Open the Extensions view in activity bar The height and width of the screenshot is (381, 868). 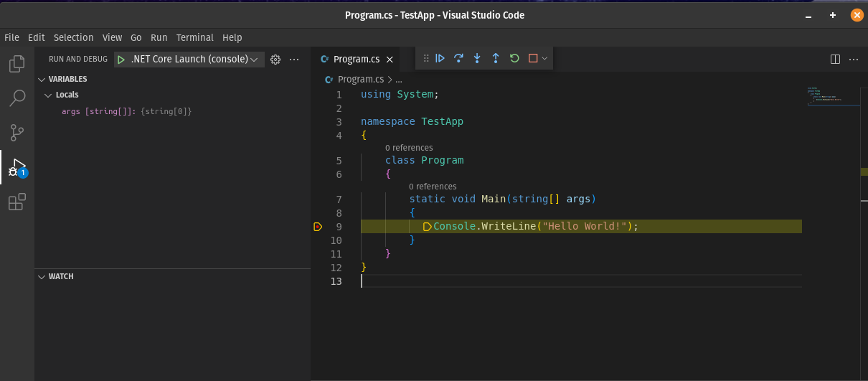[16, 202]
